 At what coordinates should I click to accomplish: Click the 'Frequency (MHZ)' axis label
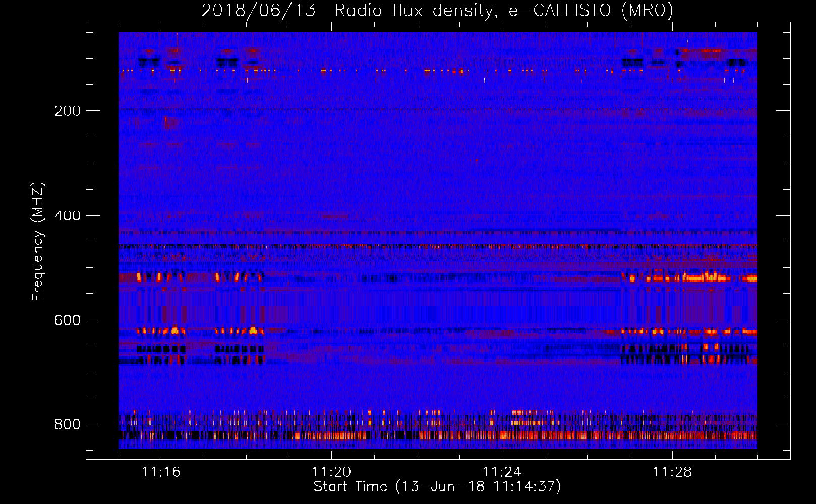coord(38,241)
